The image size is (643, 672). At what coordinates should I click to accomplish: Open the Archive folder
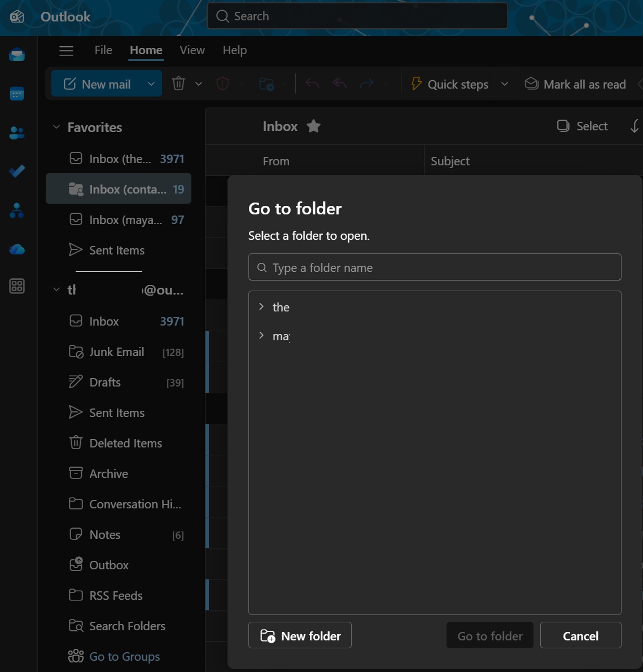tap(119, 473)
